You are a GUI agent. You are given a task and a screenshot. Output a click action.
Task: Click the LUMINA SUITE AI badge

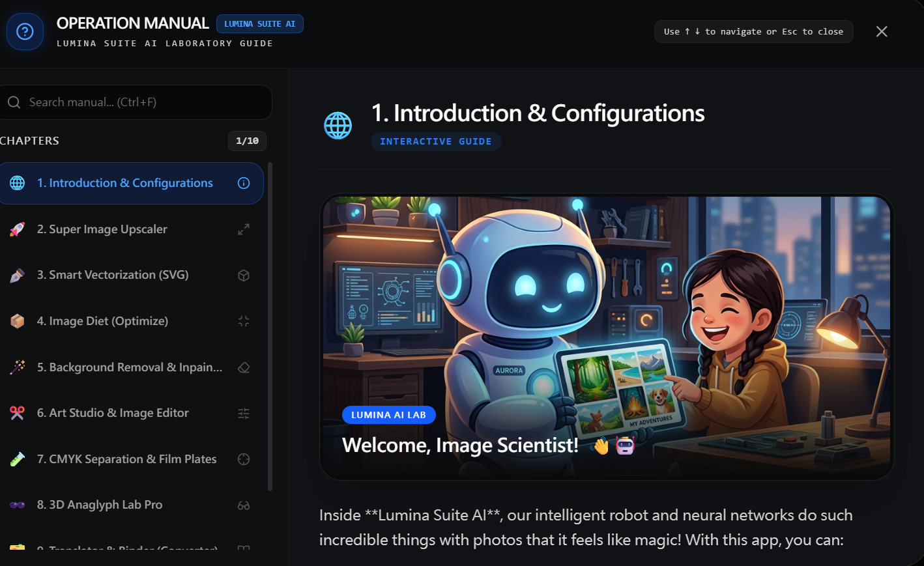(x=260, y=23)
